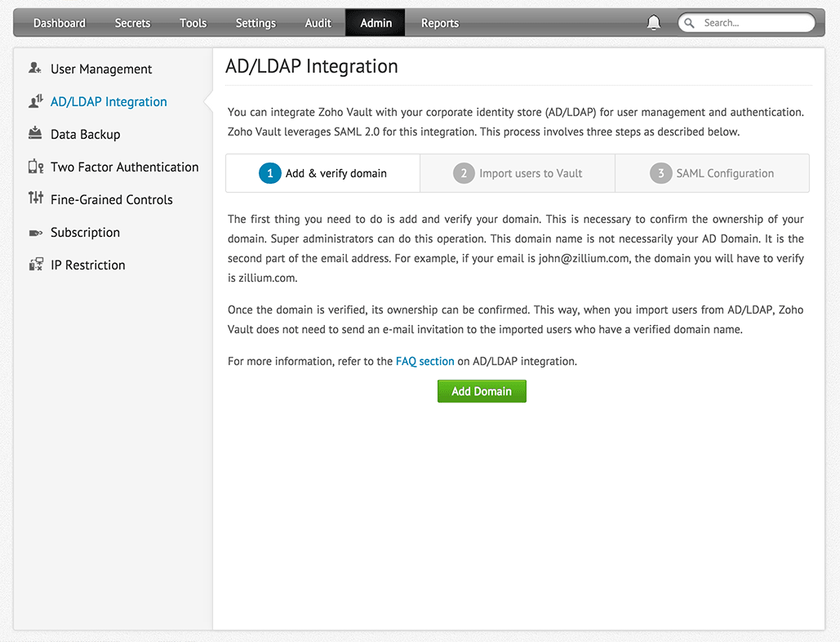Viewport: 840px width, 642px height.
Task: Open the Dashboard tab
Action: tap(60, 23)
